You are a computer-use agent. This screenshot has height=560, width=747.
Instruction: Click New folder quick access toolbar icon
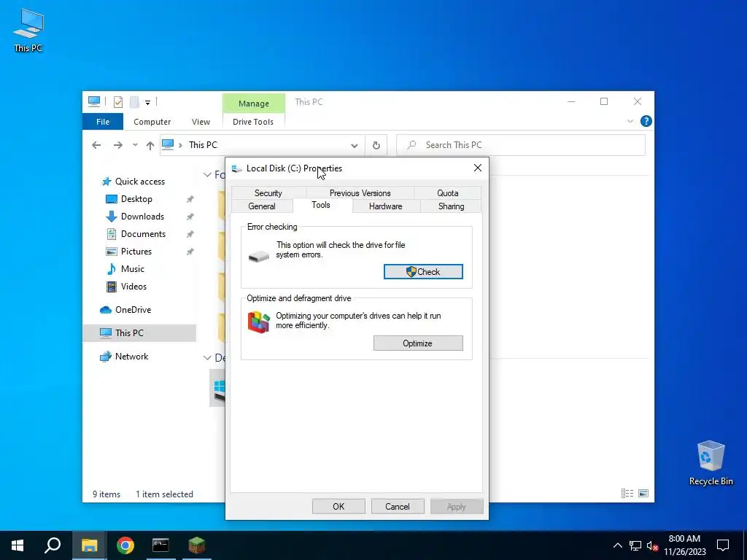pos(134,102)
